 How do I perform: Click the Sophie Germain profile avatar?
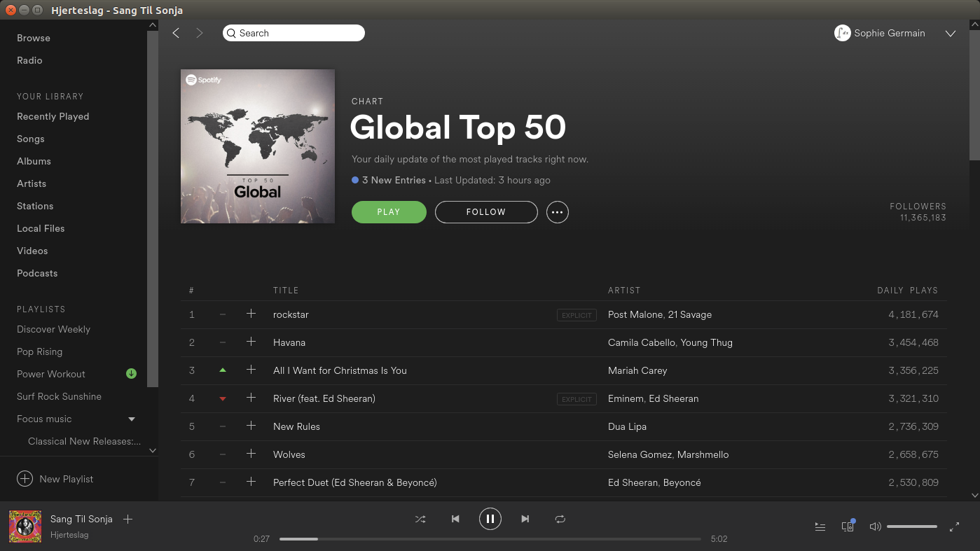pyautogui.click(x=843, y=33)
